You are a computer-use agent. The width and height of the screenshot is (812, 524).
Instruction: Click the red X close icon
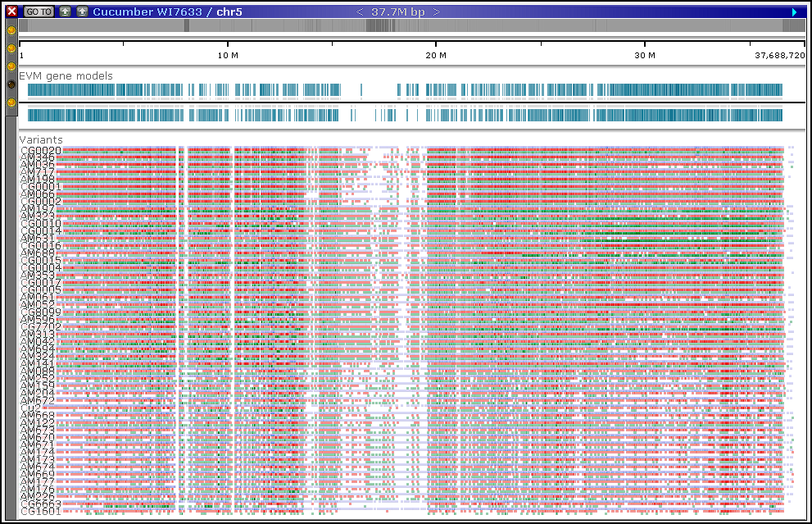tap(11, 11)
